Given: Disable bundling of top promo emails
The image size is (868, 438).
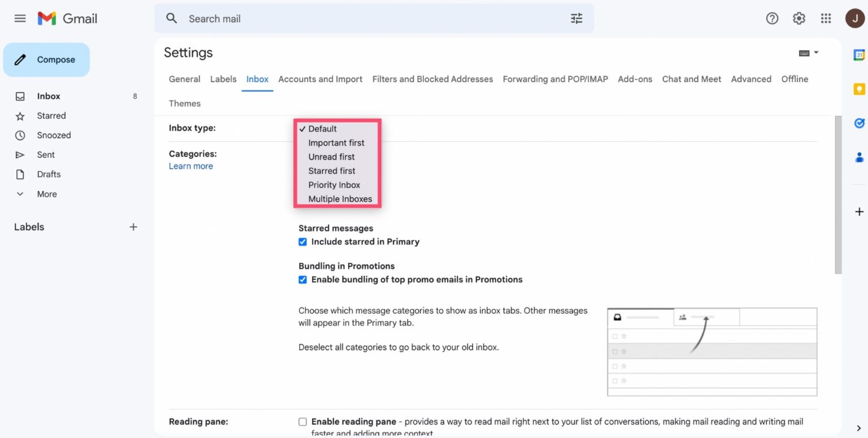Looking at the screenshot, I should tap(302, 279).
